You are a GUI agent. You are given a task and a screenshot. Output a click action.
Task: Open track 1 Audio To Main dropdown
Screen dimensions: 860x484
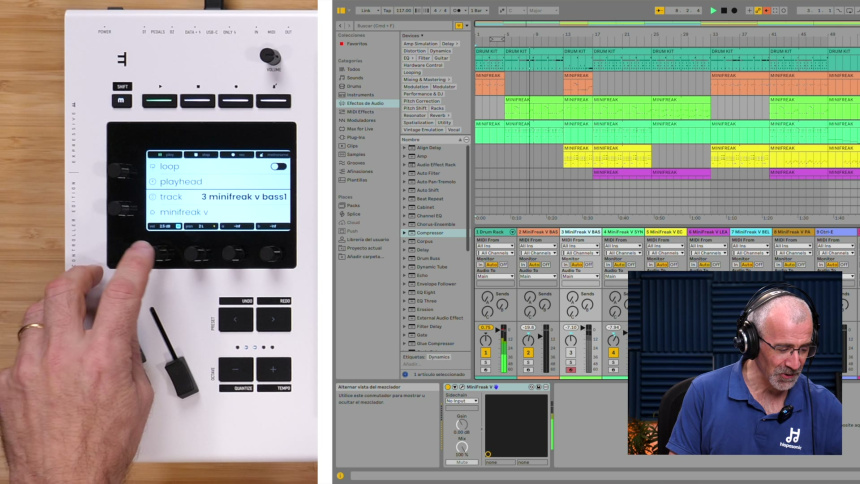click(495, 277)
